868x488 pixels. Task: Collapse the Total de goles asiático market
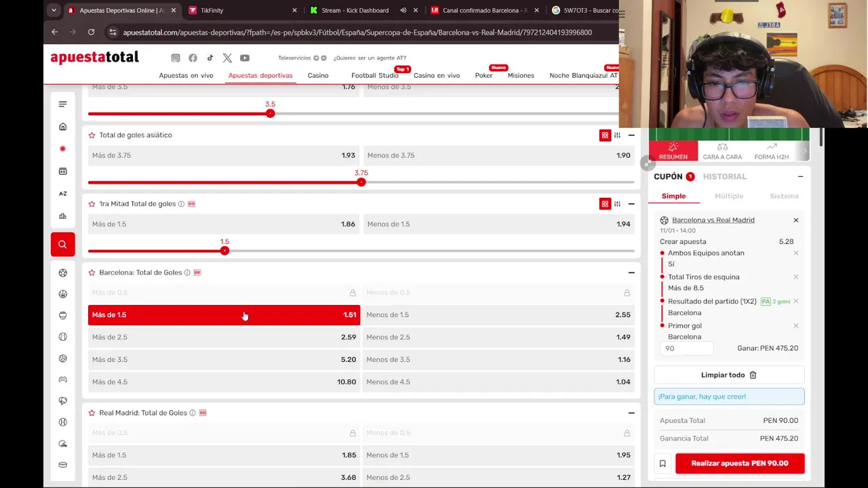click(631, 136)
